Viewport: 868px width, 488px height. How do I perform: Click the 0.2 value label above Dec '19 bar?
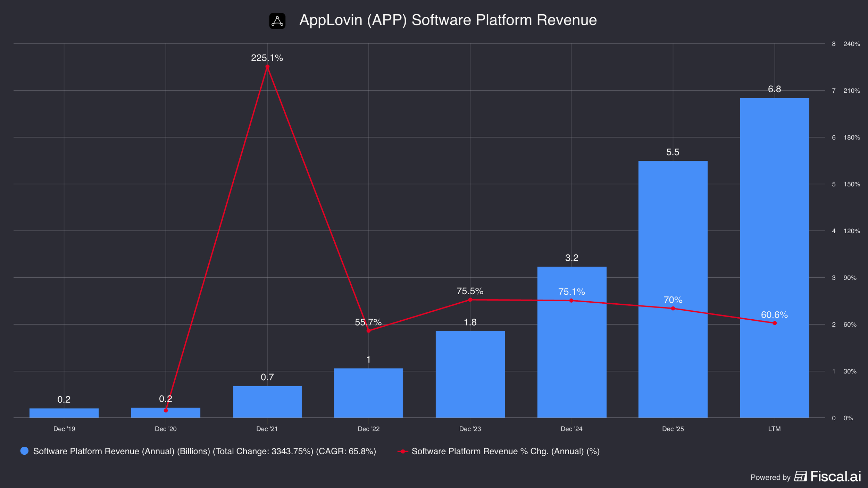point(64,399)
